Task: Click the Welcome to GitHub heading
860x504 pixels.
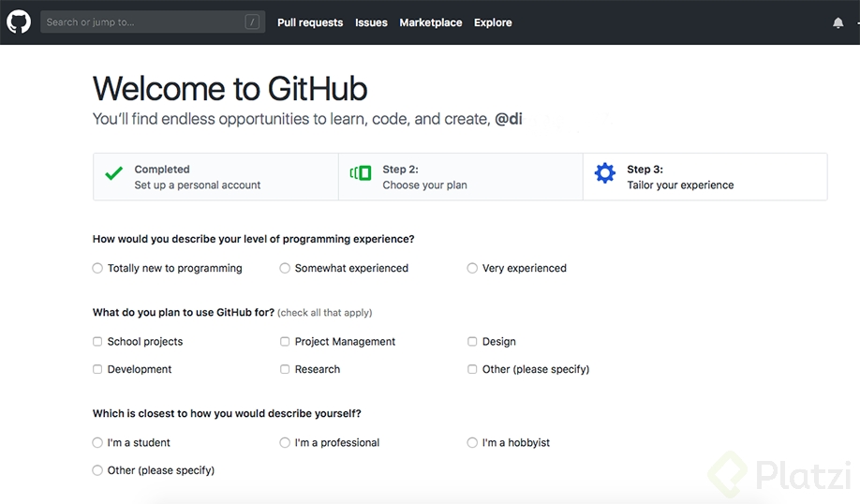Action: coord(230,88)
